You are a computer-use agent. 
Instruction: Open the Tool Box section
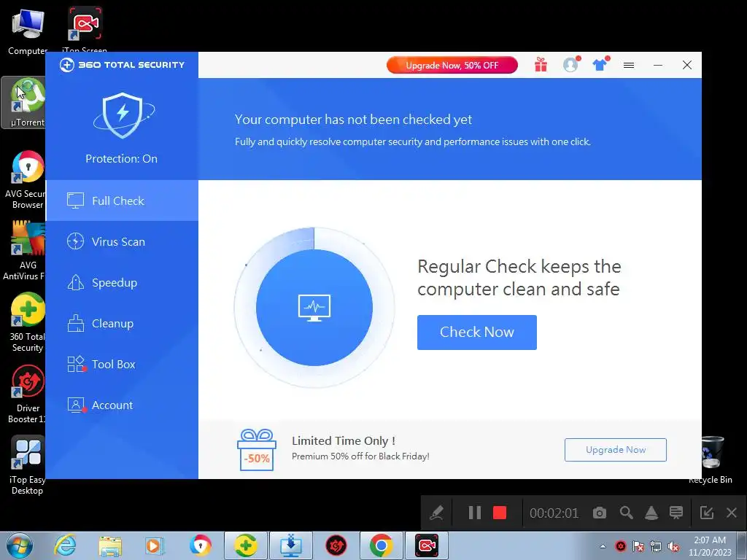click(122, 365)
